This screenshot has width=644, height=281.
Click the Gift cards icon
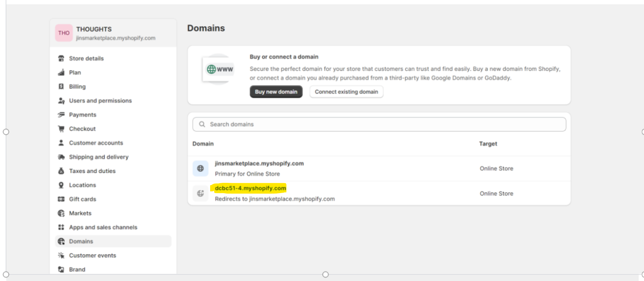coord(61,199)
